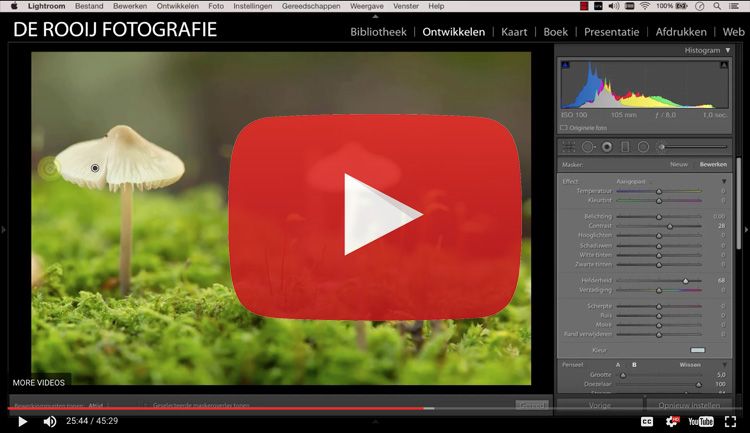The height and width of the screenshot is (433, 750).
Task: Select Bewerken mask mode
Action: pos(713,164)
